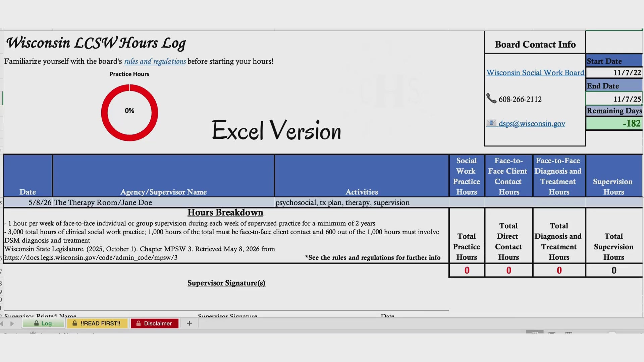This screenshot has height=362, width=644.
Task: Click the Date column header
Action: tap(28, 176)
